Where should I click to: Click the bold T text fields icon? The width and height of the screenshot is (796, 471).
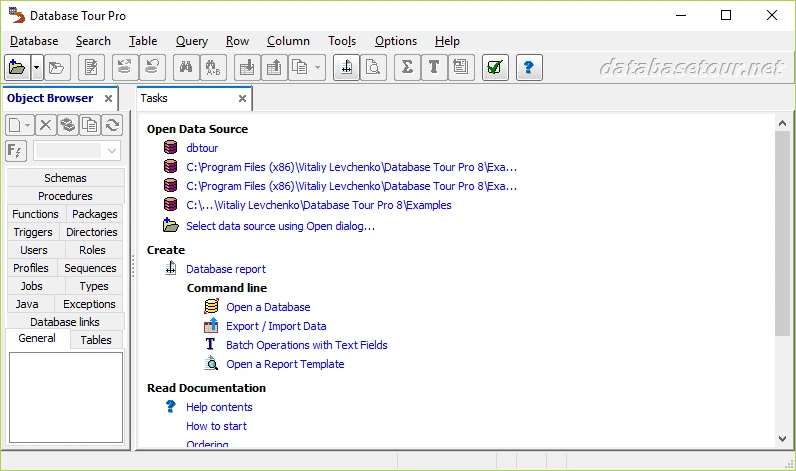tap(433, 68)
